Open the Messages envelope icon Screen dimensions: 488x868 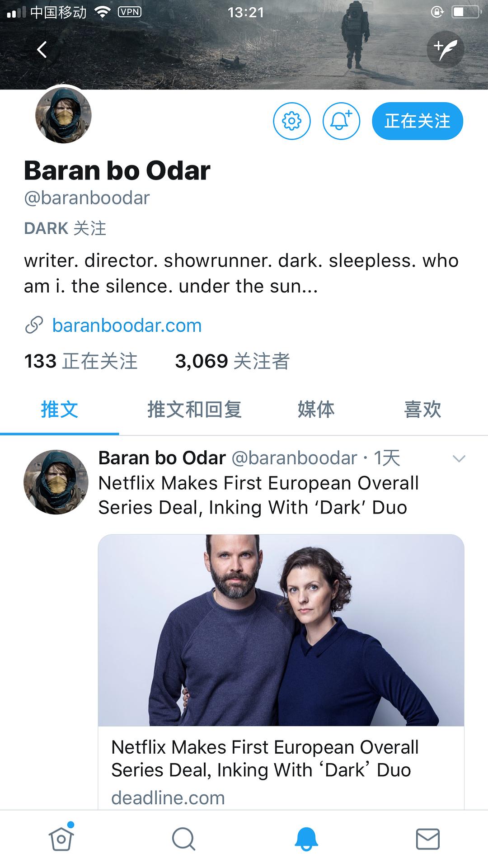(x=427, y=839)
